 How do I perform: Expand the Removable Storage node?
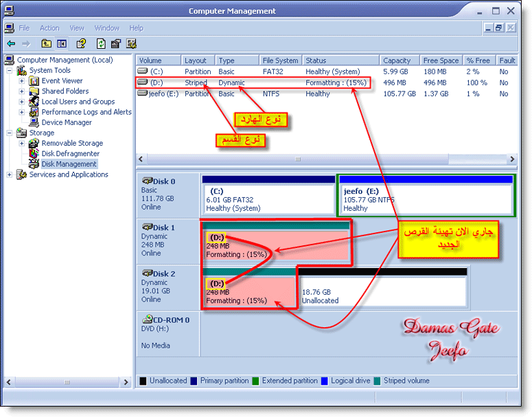pyautogui.click(x=22, y=144)
